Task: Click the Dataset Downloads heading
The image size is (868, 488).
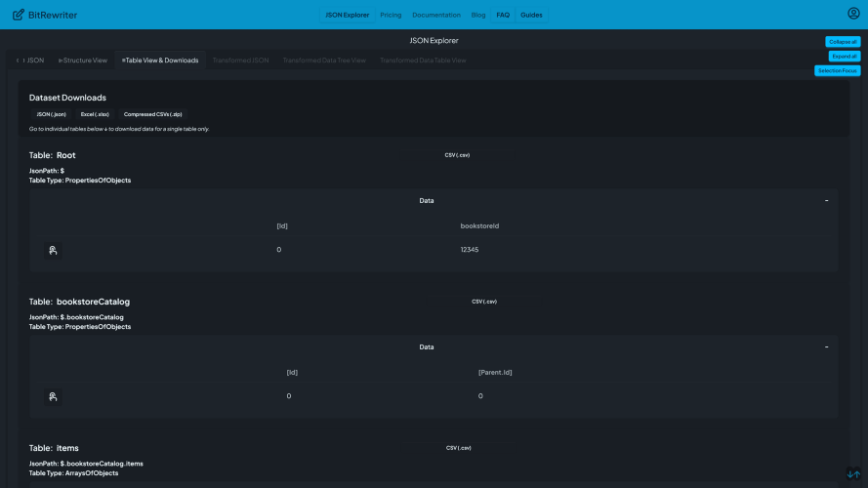Action: [67, 98]
